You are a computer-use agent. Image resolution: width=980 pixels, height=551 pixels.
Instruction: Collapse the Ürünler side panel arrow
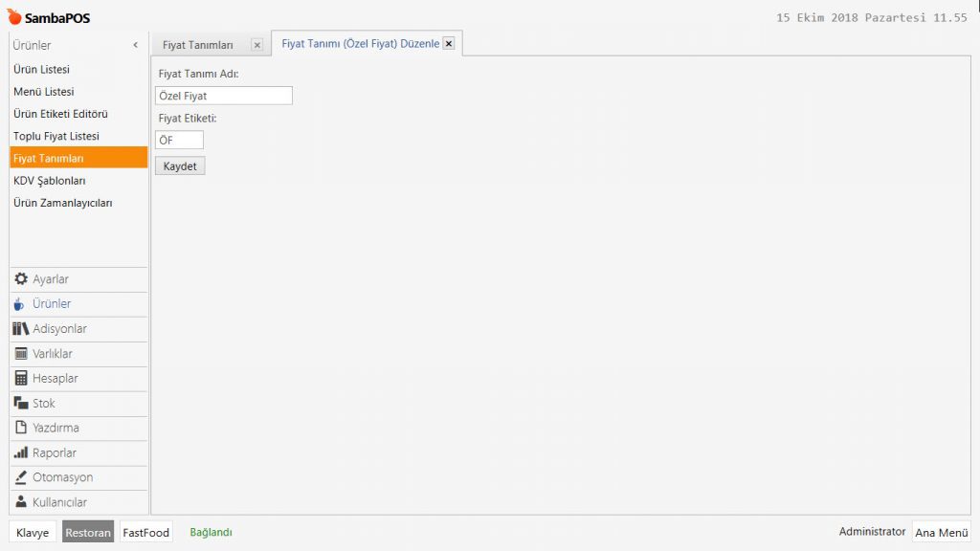[135, 45]
